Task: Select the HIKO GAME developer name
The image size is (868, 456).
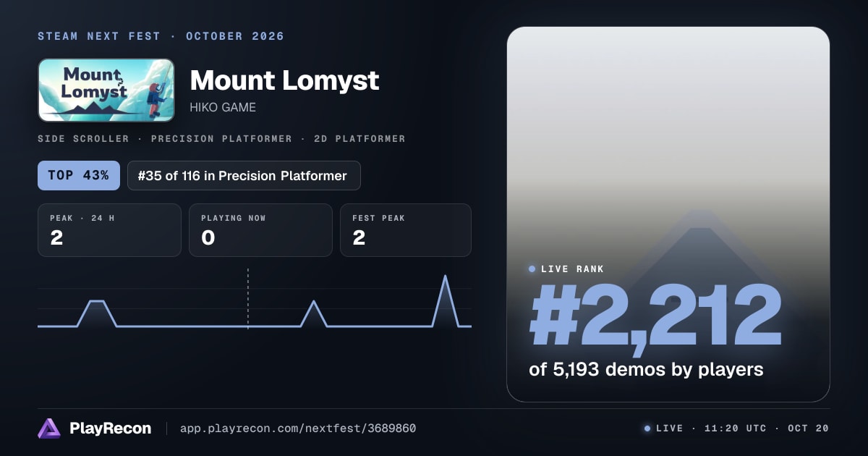Action: [223, 108]
